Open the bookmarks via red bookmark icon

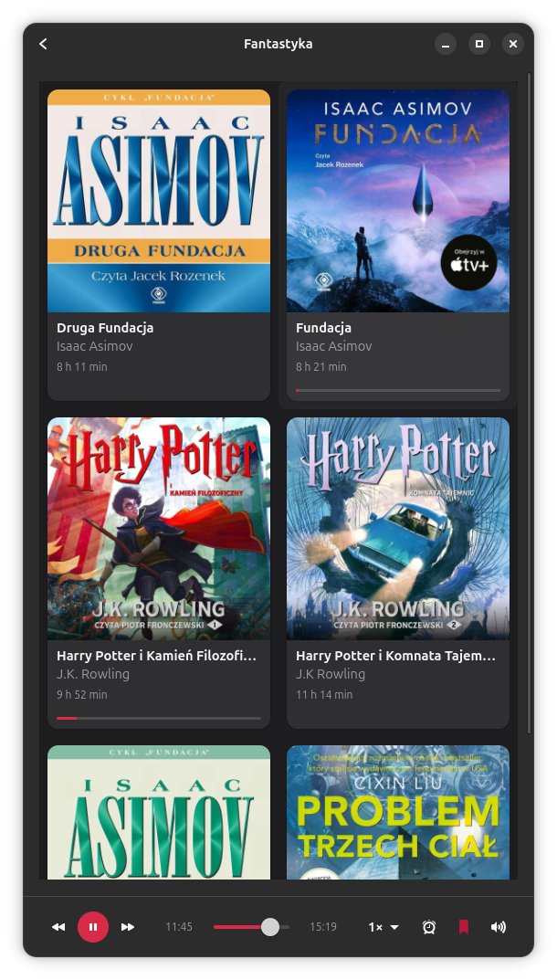click(x=463, y=927)
